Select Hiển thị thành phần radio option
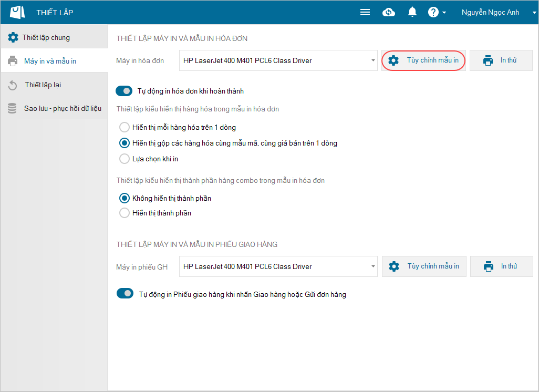Screen dimensions: 539x392 click(x=124, y=213)
